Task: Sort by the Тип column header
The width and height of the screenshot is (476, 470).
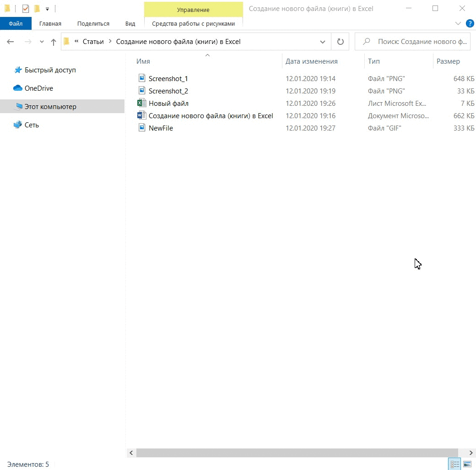Action: coord(373,61)
